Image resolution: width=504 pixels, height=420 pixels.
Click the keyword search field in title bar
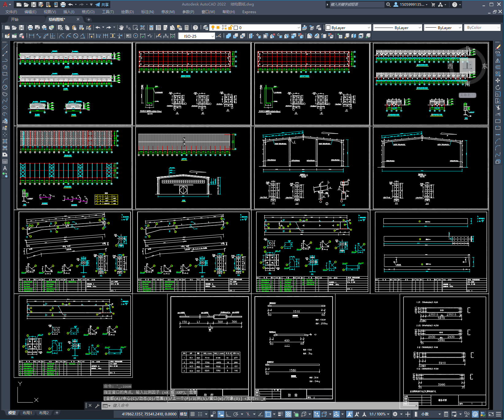coord(357,4)
